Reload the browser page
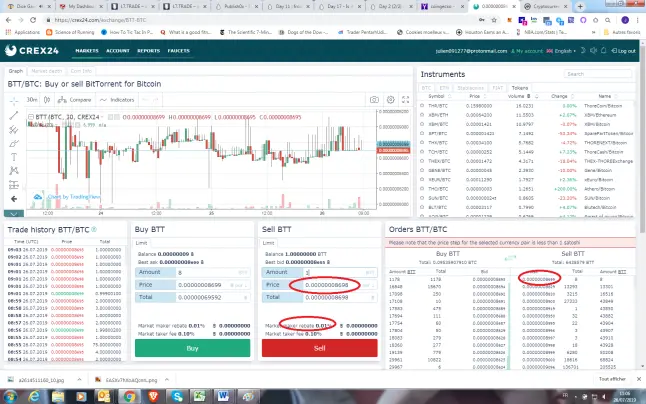646x404 pixels. [33, 20]
